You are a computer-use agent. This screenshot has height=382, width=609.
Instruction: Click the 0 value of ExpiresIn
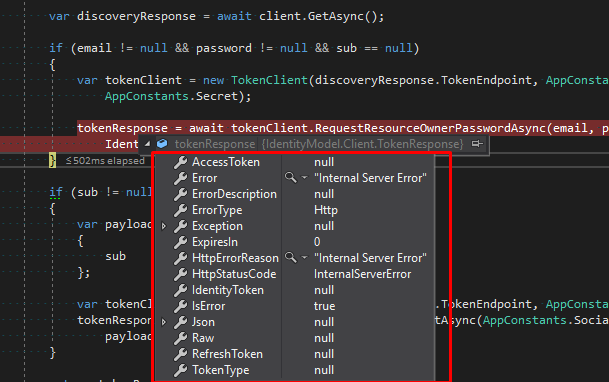tap(317, 242)
